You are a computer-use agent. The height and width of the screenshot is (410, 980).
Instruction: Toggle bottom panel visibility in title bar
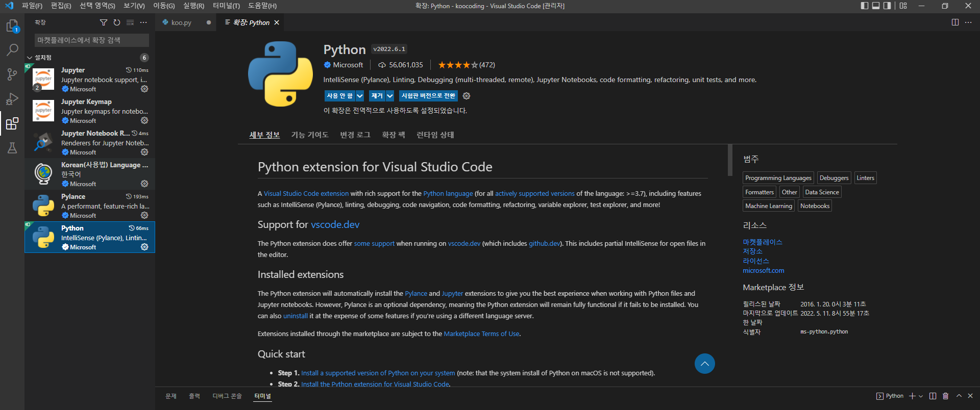pyautogui.click(x=876, y=6)
